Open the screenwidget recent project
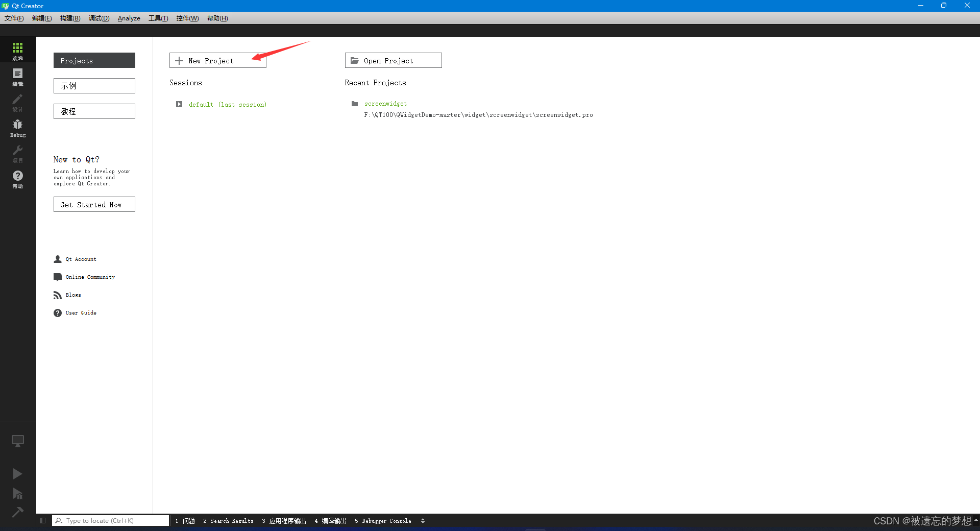 (x=386, y=104)
